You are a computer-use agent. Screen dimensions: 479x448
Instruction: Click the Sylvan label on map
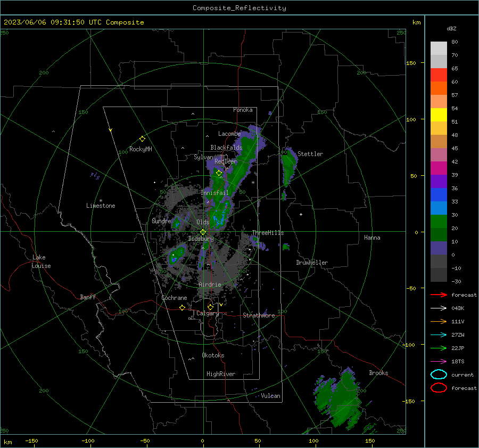pos(203,157)
